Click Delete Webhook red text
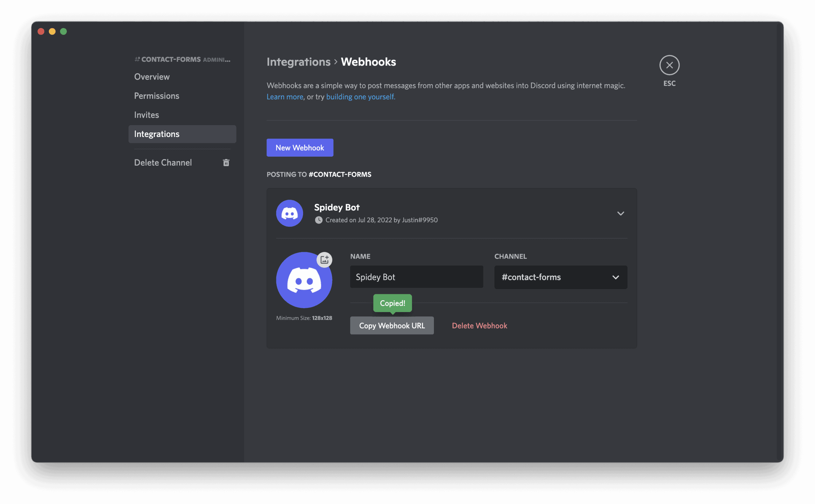The image size is (815, 504). 479,326
